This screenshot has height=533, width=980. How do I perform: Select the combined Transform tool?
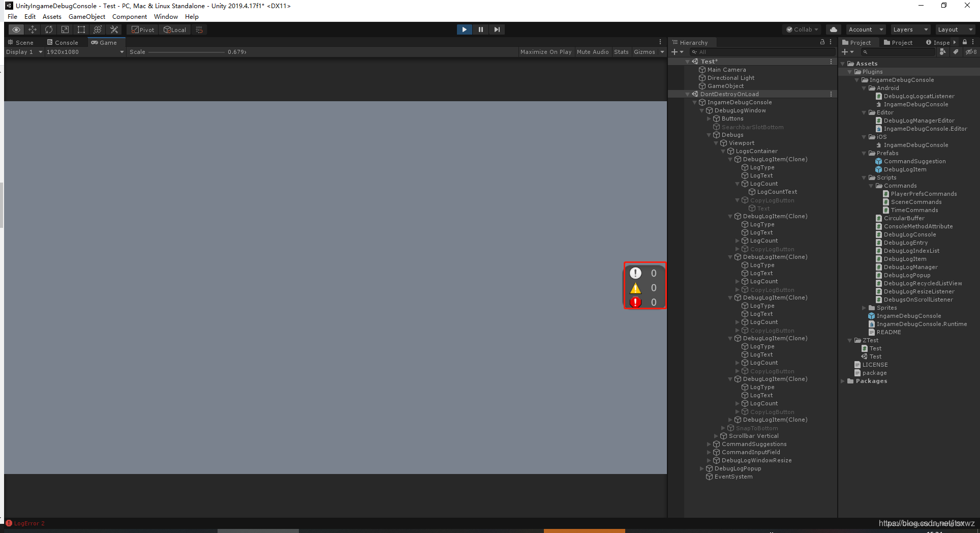tap(98, 29)
